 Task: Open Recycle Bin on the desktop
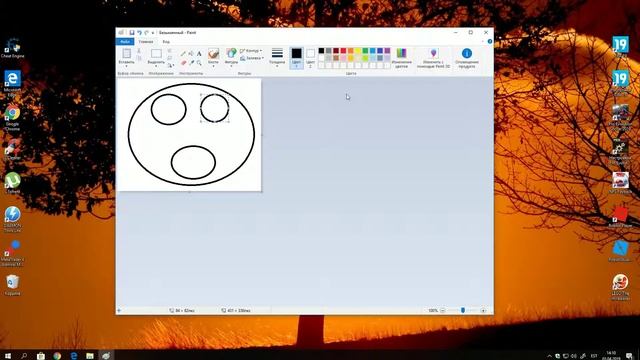click(x=12, y=284)
